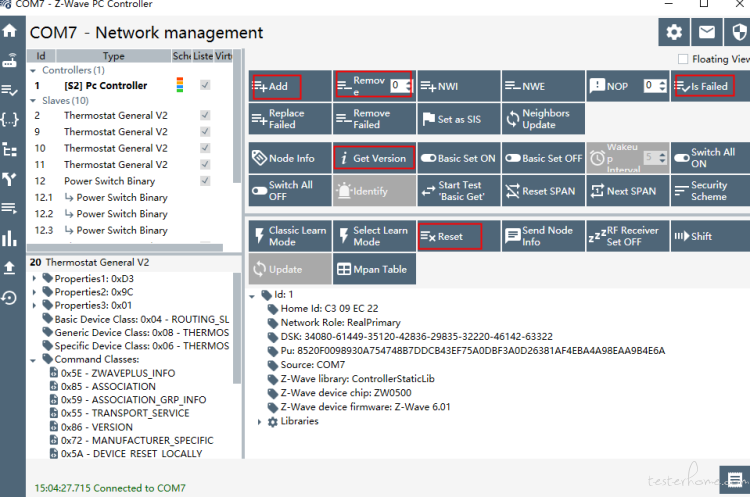Toggle Floating View checkbox
The width and height of the screenshot is (750, 497).
(683, 59)
